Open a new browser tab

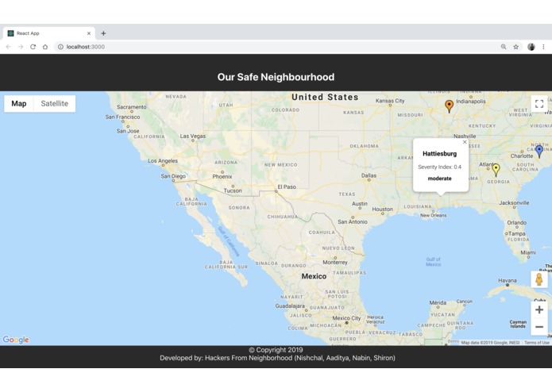[x=103, y=33]
